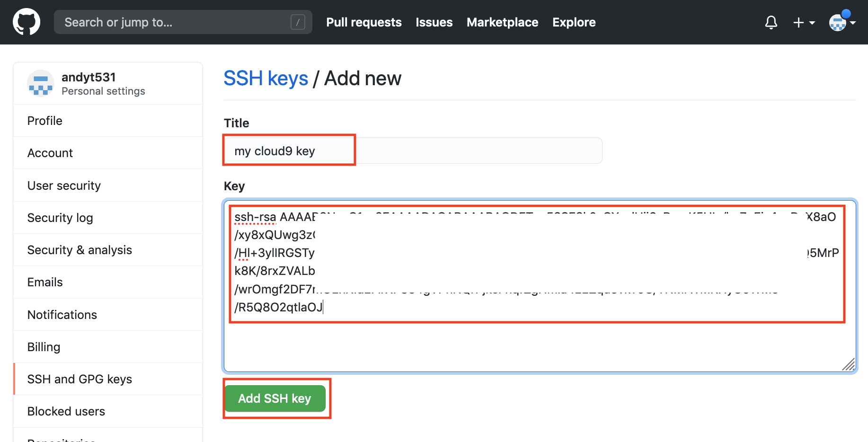Open Marketplace from the header
868x442 pixels.
pyautogui.click(x=502, y=22)
